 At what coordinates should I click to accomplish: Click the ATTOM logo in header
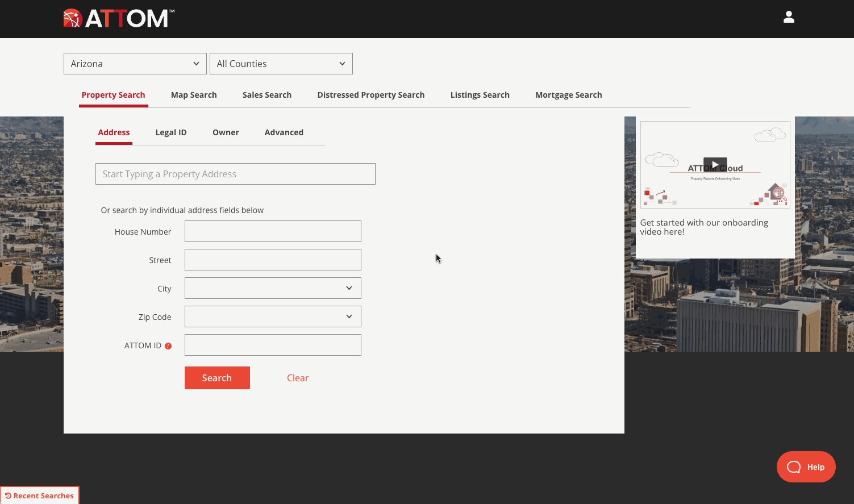[119, 18]
